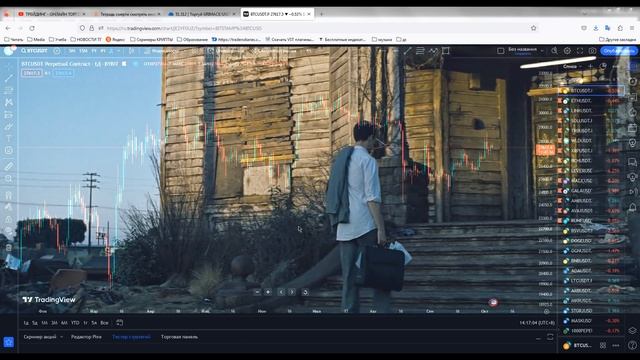Choose the 1д time range
This screenshot has height=360, width=640.
26,323
